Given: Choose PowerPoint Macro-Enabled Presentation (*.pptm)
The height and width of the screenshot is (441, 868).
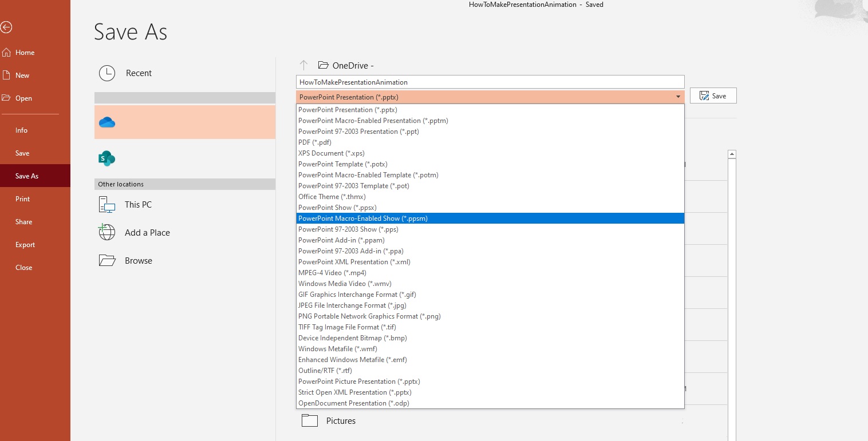Looking at the screenshot, I should [490, 121].
